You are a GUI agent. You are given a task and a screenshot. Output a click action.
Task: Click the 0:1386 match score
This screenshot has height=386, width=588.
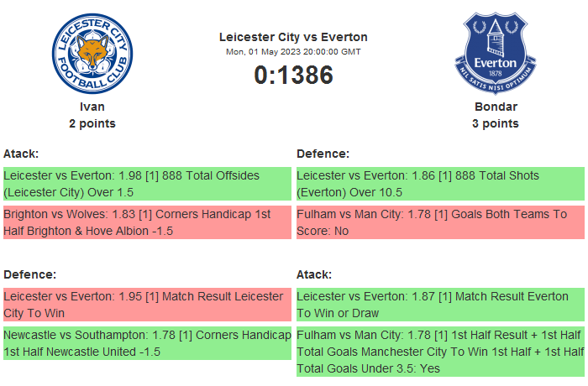(293, 75)
